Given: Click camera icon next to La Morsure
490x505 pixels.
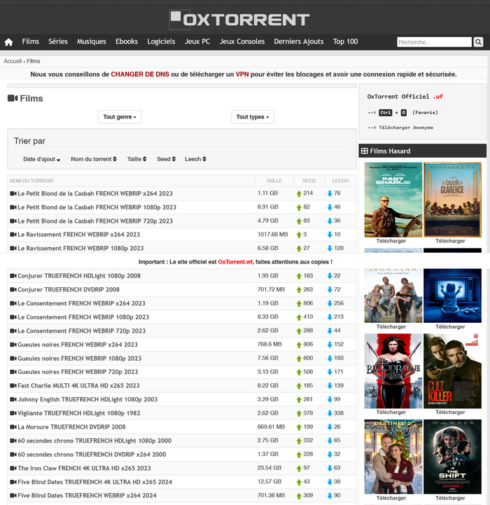Looking at the screenshot, I should point(13,427).
